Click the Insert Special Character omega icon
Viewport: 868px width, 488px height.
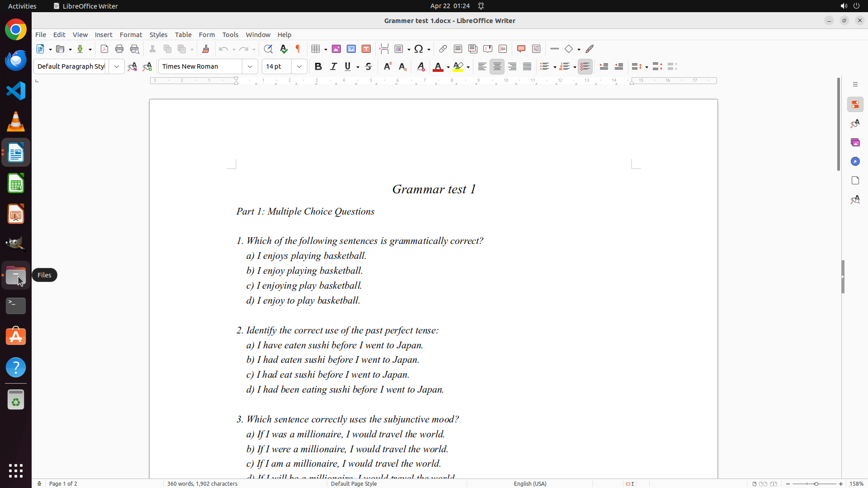point(419,49)
